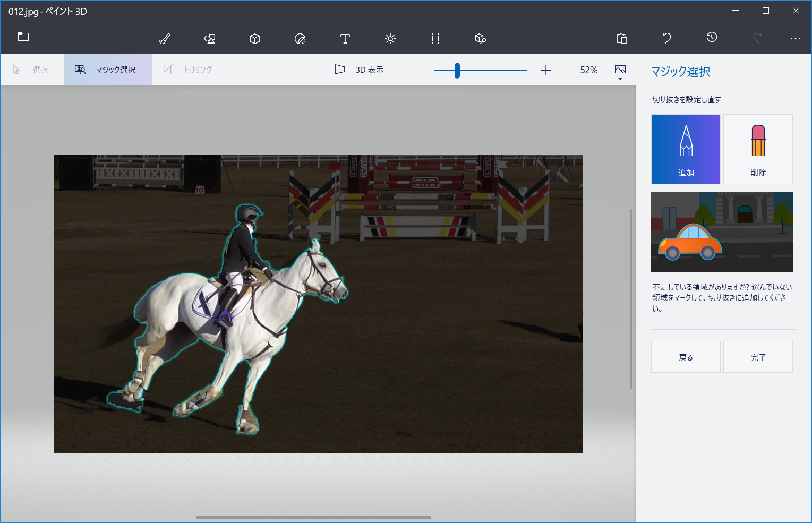This screenshot has height=523, width=812.
Task: Select the マジック選択 tab
Action: pyautogui.click(x=108, y=70)
